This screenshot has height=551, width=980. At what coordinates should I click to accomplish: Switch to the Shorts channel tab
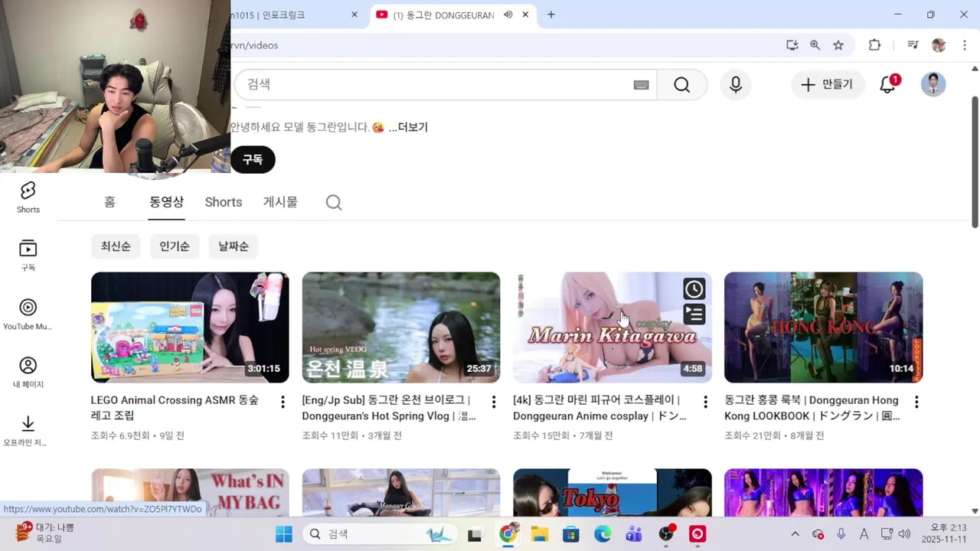pyautogui.click(x=224, y=202)
